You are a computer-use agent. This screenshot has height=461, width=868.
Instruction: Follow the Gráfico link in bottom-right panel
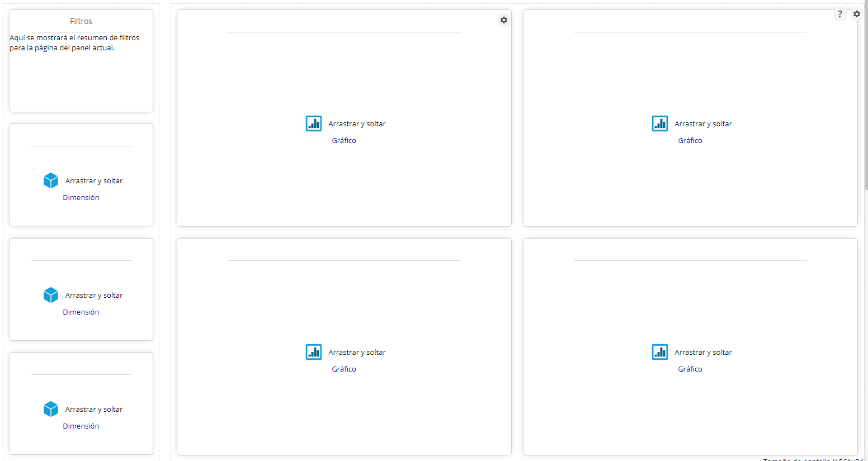click(x=690, y=369)
